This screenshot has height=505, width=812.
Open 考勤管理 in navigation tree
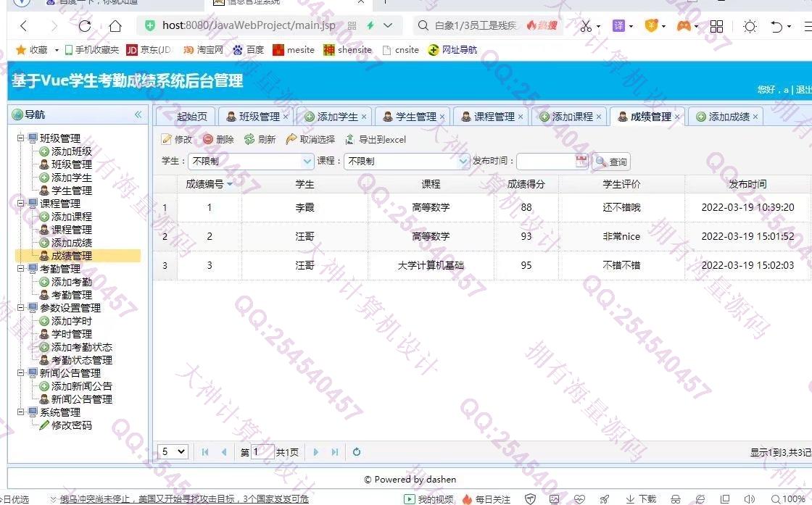click(x=72, y=295)
